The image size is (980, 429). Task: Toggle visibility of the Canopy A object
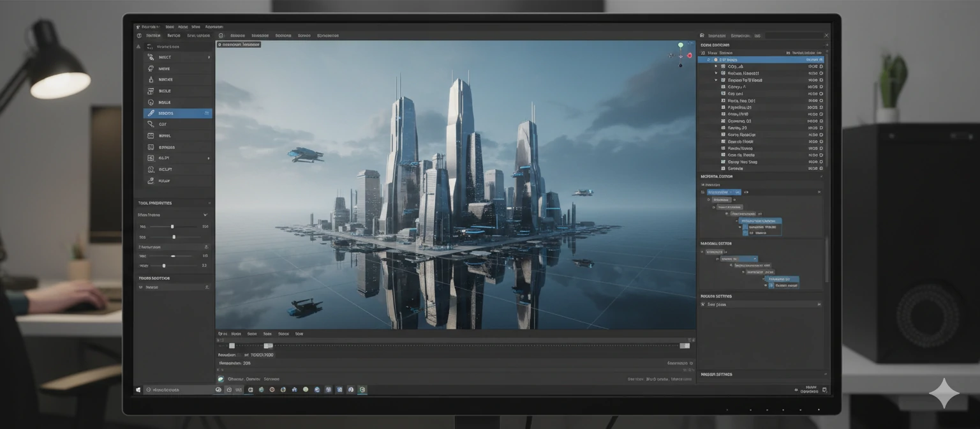pos(820,87)
